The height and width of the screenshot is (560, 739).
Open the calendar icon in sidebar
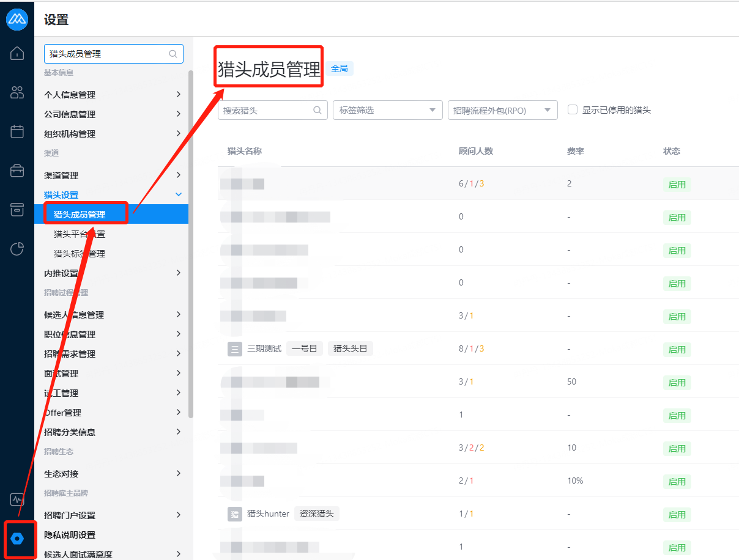17,131
